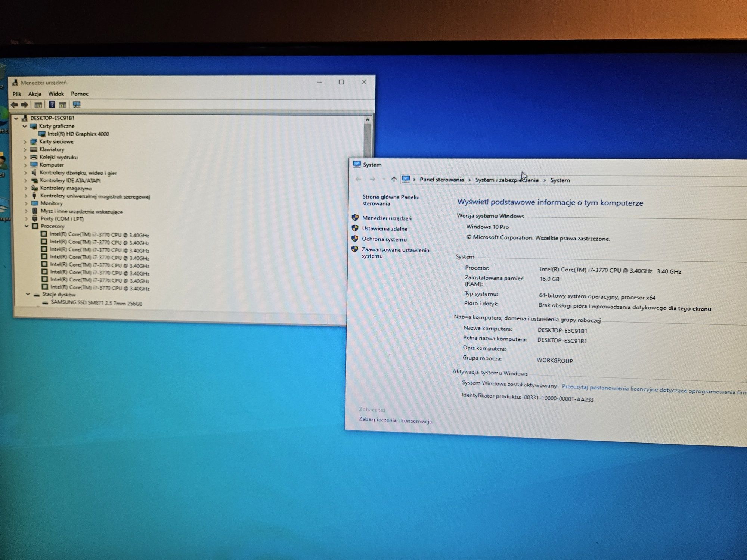Image resolution: width=747 pixels, height=560 pixels.
Task: Select the Kontrolery magazynu icon
Action: [34, 188]
